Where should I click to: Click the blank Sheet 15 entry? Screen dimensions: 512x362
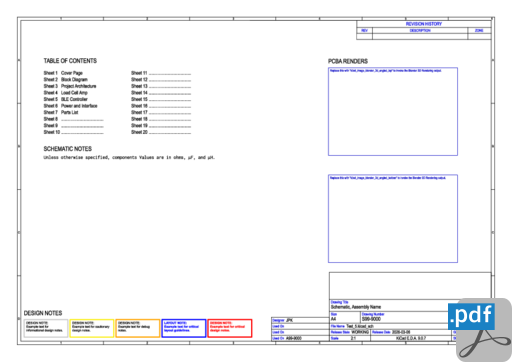pos(161,99)
